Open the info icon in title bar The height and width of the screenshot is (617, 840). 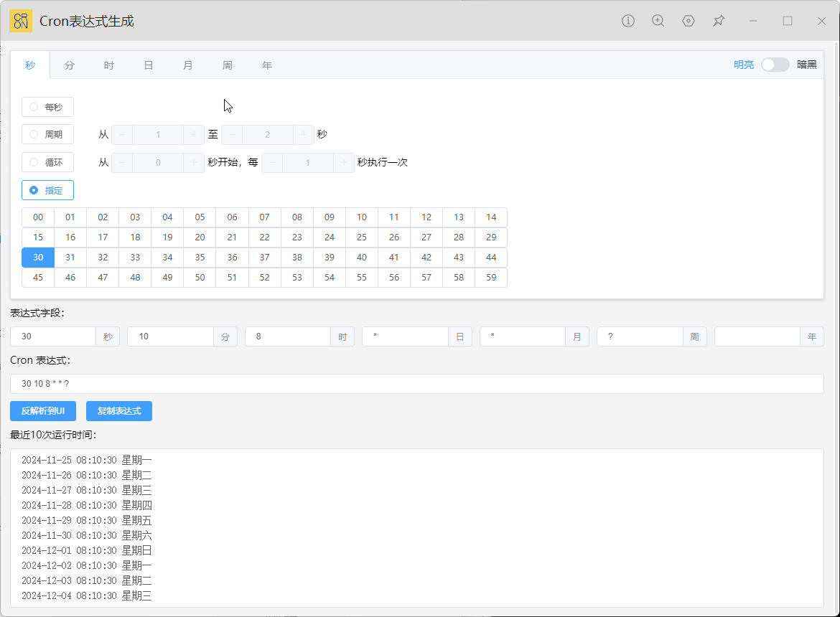628,21
